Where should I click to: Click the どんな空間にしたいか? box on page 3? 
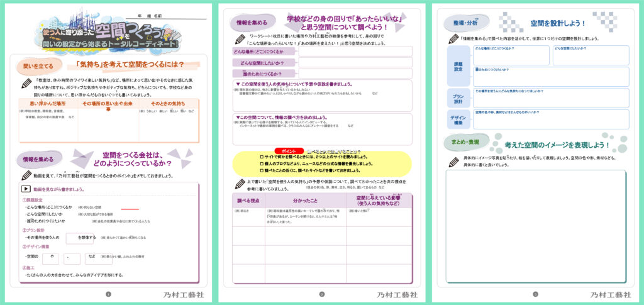pyautogui.click(x=591, y=55)
